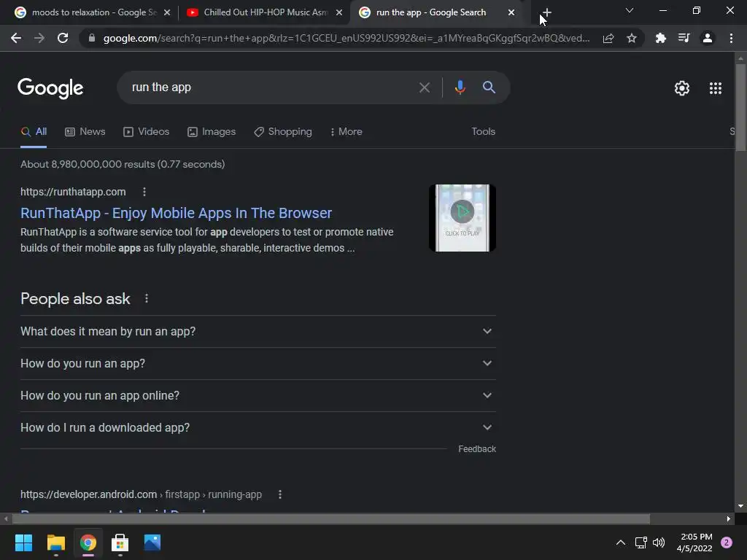The image size is (747, 560).
Task: Open media control icon in toolbar
Action: pyautogui.click(x=684, y=38)
